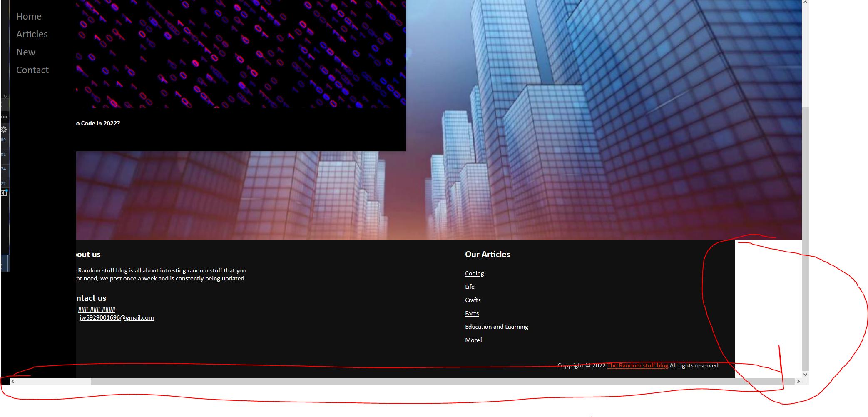The width and height of the screenshot is (868, 417).
Task: Open the Contact navigation link
Action: [32, 70]
